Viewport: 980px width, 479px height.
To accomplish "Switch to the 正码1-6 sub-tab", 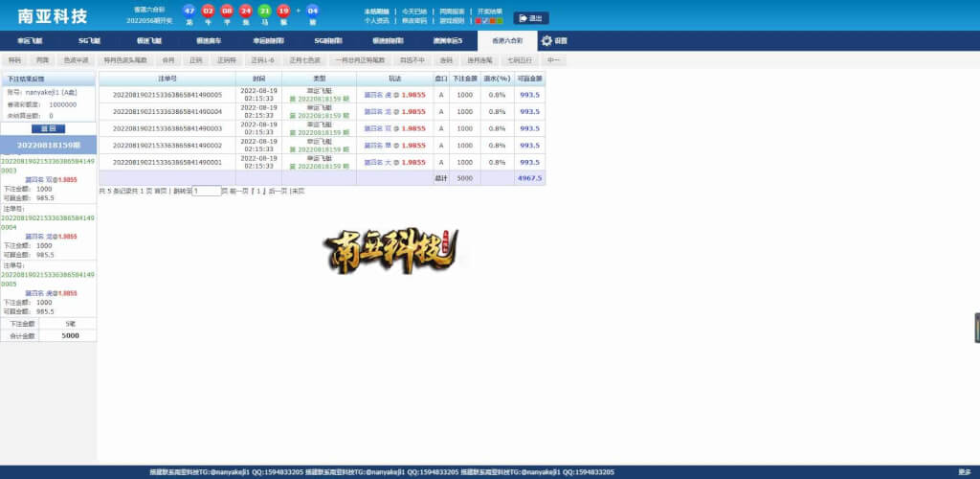I will click(x=262, y=60).
